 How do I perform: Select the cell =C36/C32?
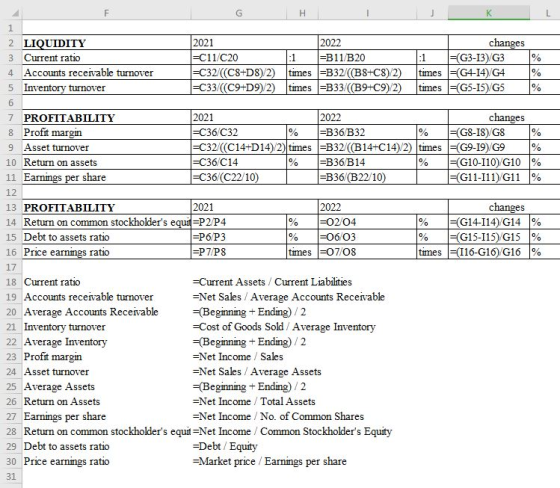click(x=239, y=132)
